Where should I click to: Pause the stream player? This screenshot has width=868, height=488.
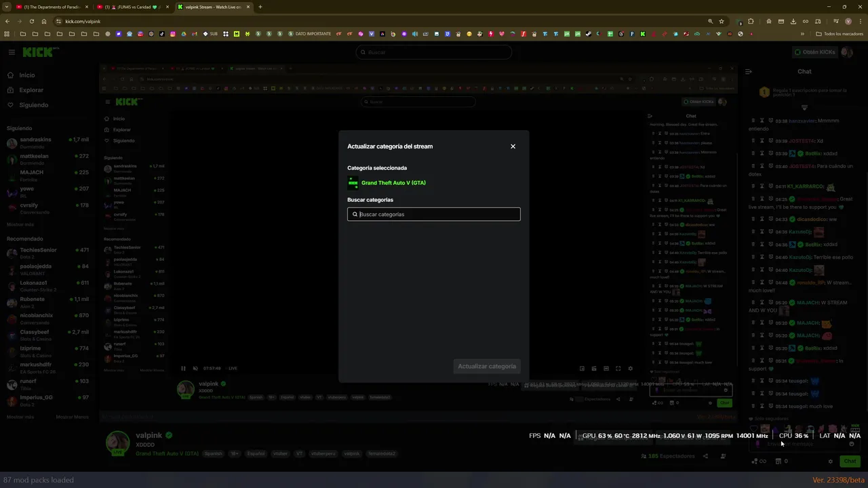point(183,369)
